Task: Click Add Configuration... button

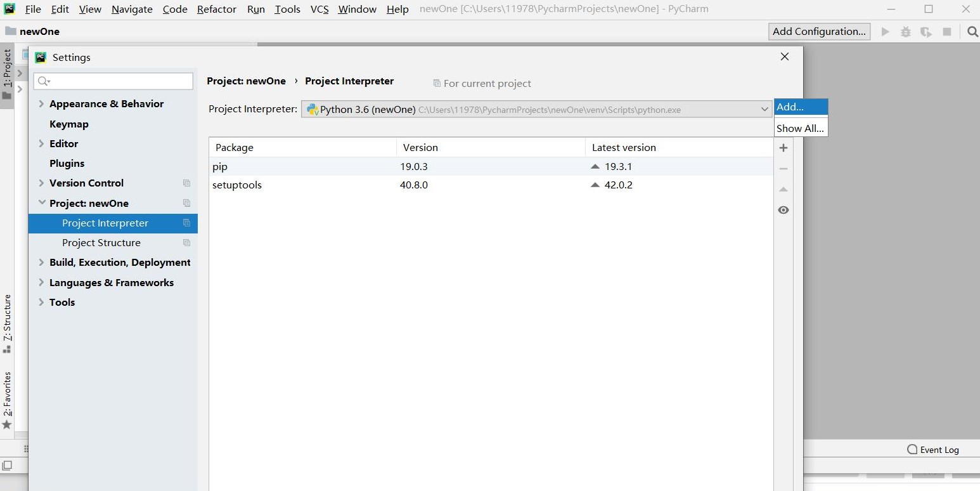Action: (819, 32)
